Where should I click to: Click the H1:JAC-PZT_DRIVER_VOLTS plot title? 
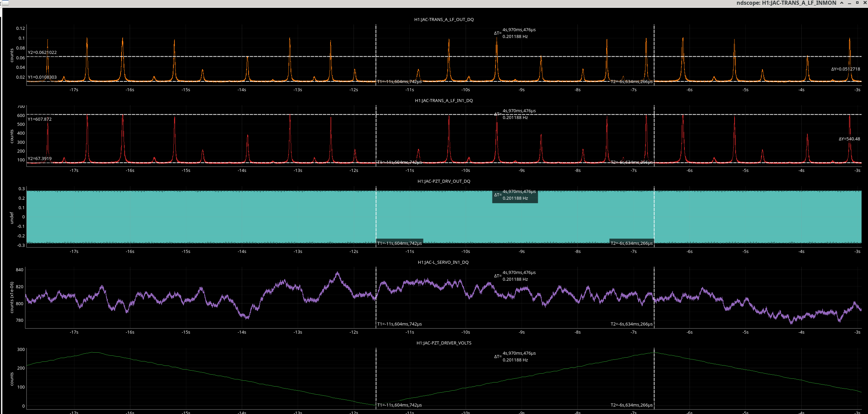[444, 343]
